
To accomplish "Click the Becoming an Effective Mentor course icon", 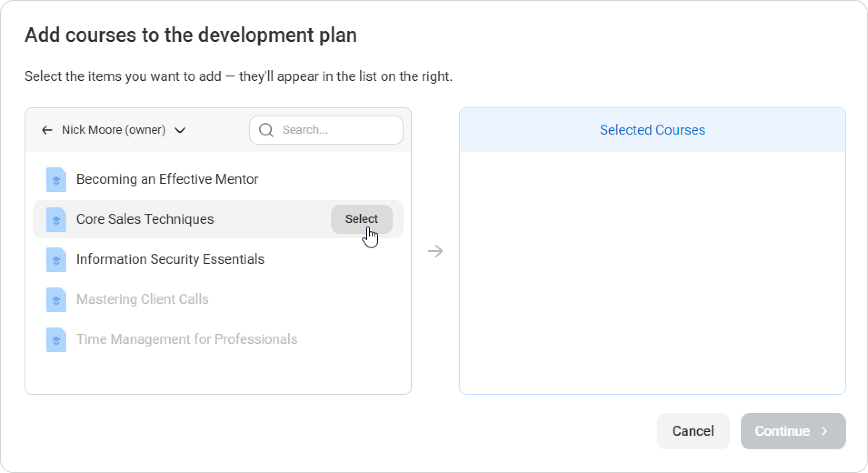I will (56, 180).
